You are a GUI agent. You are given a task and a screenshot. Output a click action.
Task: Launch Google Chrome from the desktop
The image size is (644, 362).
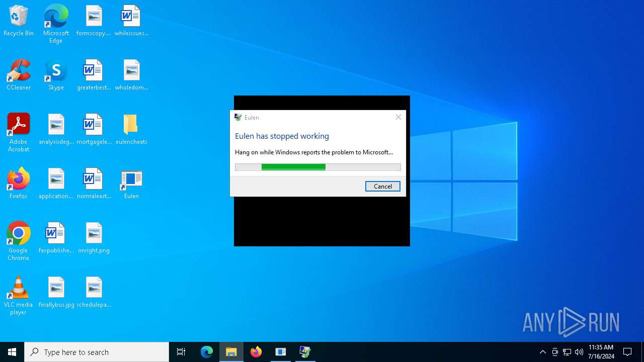tap(19, 241)
